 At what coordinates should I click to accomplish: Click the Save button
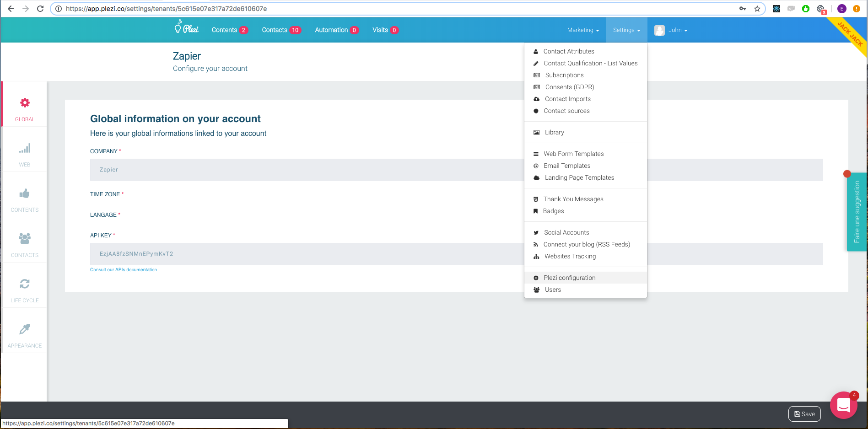tap(804, 414)
